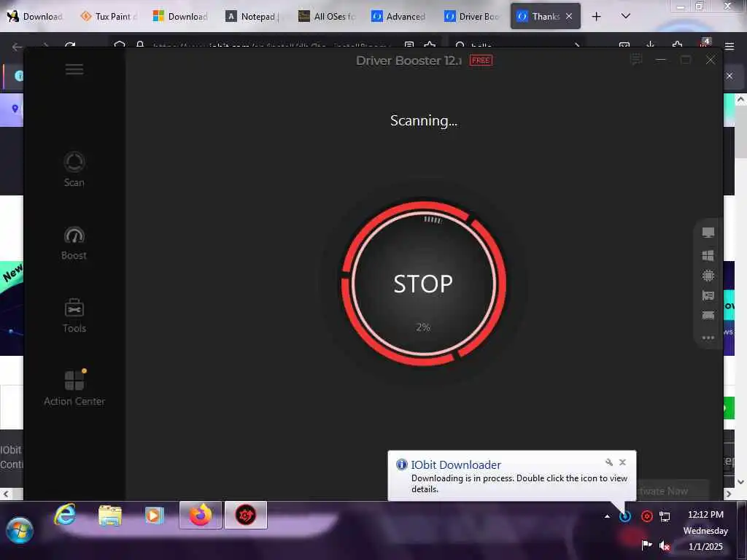
Task: Open the Driver Booster hamburger menu
Action: (x=74, y=69)
